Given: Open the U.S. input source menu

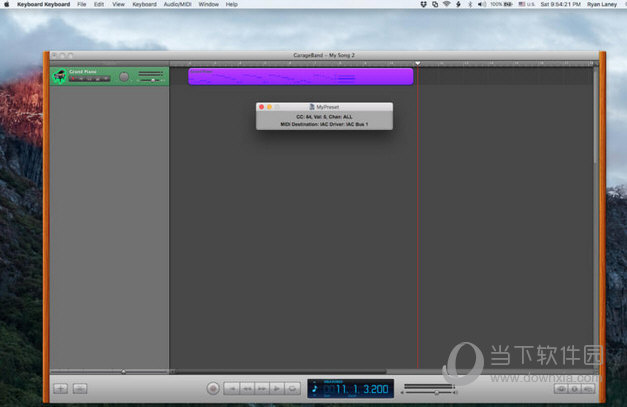Looking at the screenshot, I should (x=527, y=4).
